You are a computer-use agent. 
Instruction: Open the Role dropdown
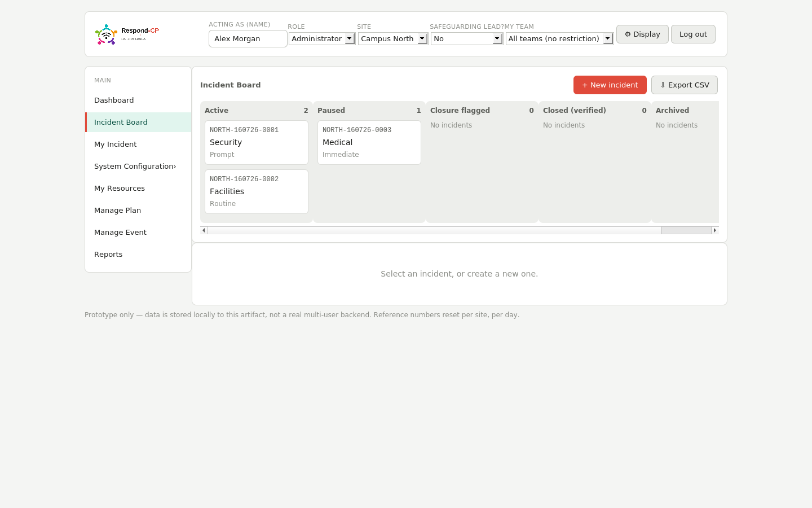pyautogui.click(x=322, y=38)
